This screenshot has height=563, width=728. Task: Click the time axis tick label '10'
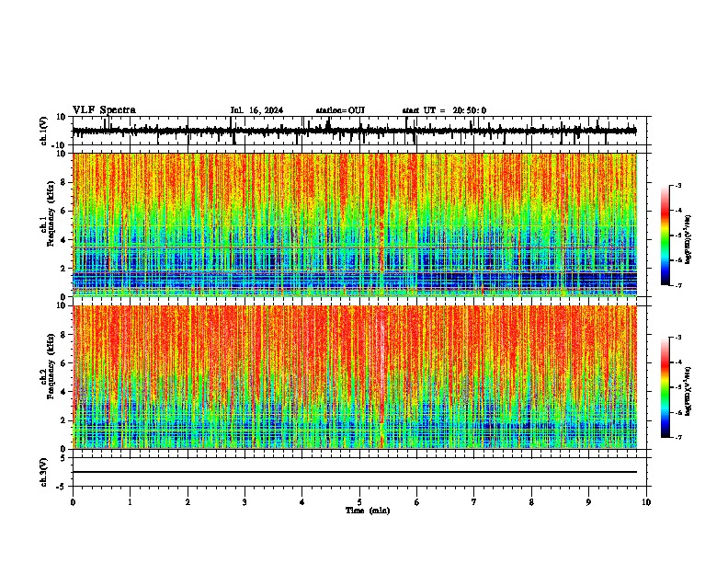click(646, 502)
